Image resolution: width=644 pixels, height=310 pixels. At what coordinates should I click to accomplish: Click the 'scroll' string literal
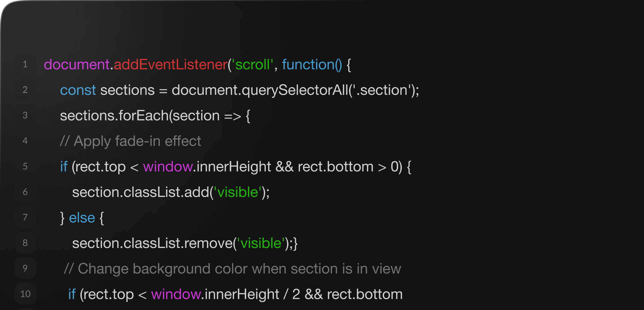point(252,64)
